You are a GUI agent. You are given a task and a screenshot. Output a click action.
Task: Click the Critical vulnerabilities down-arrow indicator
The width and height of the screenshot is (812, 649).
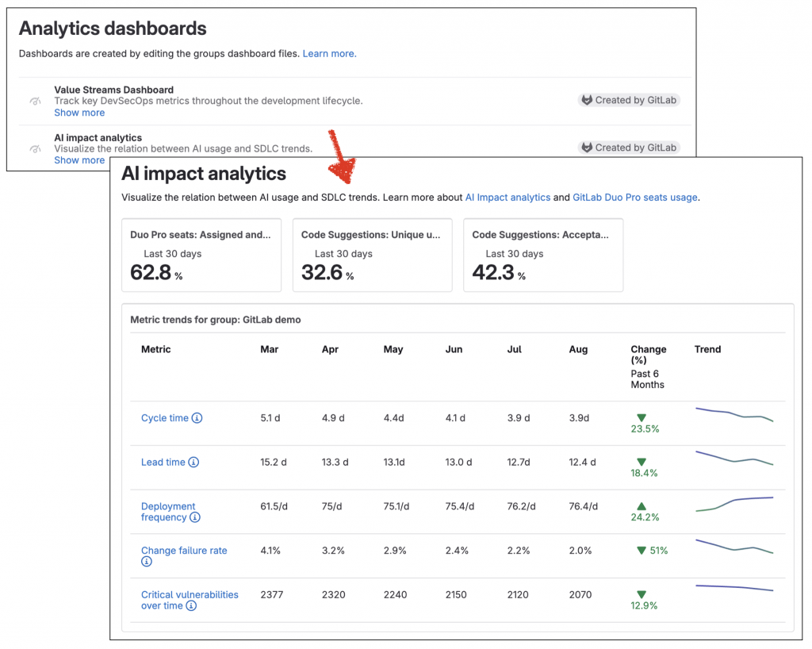click(x=641, y=594)
